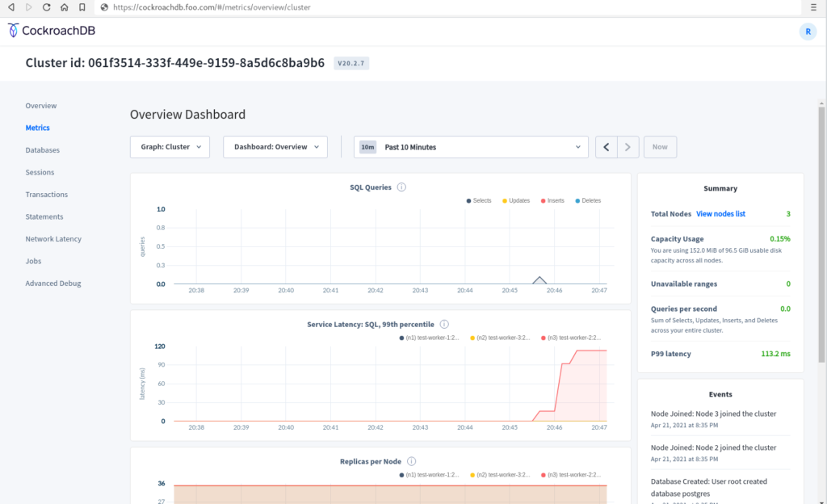Go to the browser home icon
This screenshot has height=504, width=827.
[x=65, y=7]
